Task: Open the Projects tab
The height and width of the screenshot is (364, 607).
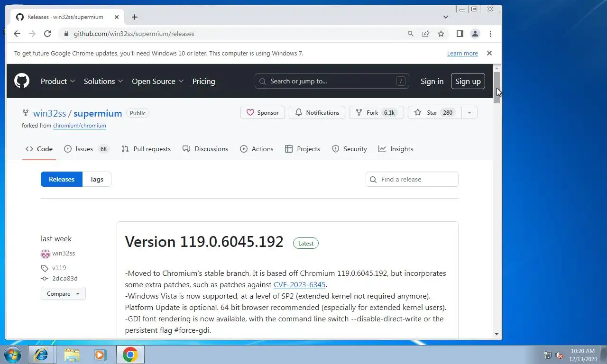Action: 303,149
